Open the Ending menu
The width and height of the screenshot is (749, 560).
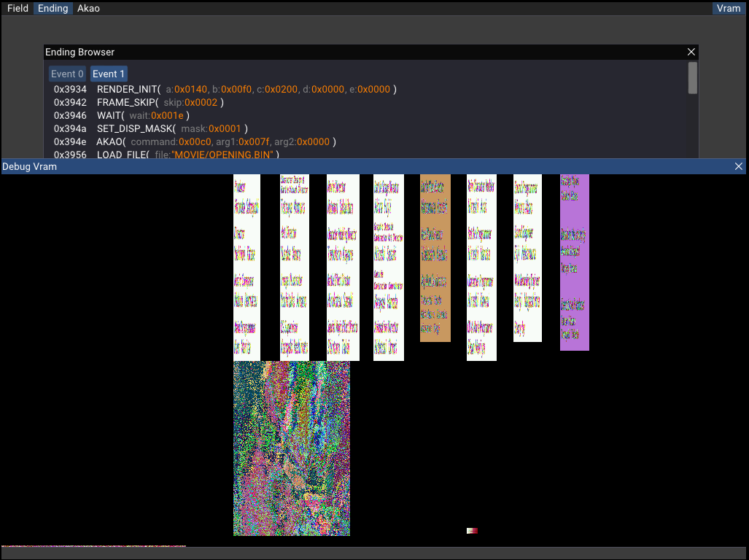coord(53,9)
